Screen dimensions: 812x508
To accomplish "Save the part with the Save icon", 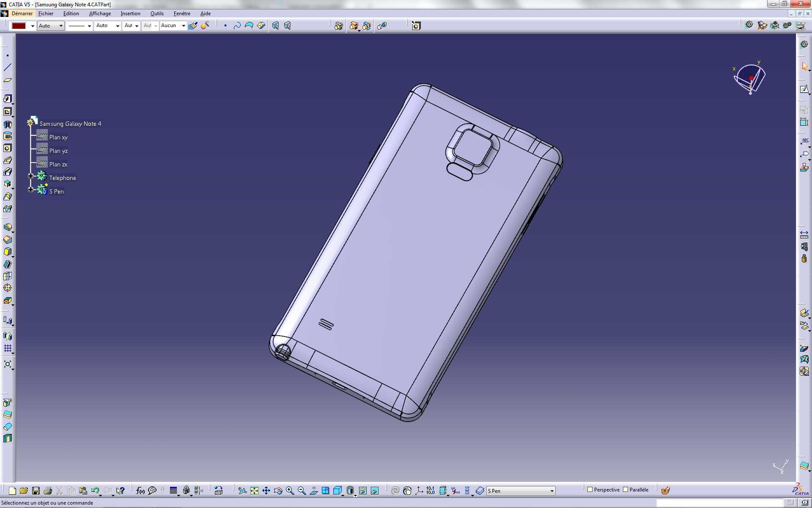I will [36, 491].
